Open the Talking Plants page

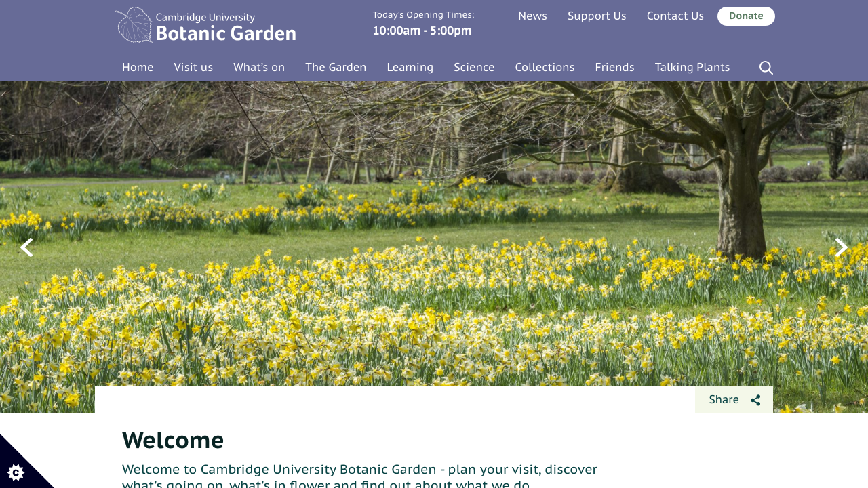point(692,66)
